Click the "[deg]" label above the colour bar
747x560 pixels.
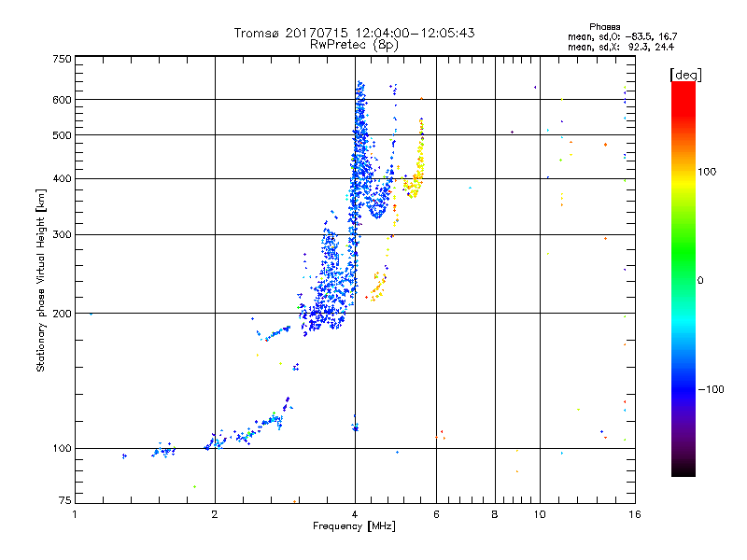tap(685, 75)
